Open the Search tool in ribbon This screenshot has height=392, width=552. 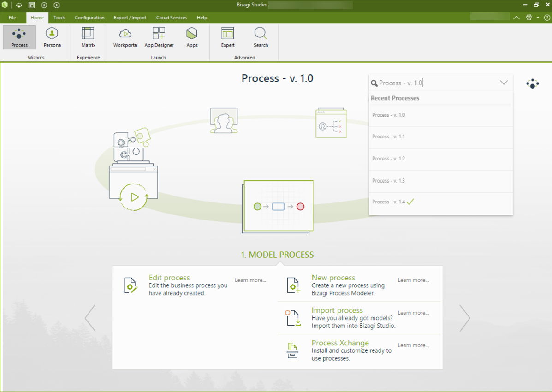pyautogui.click(x=261, y=37)
